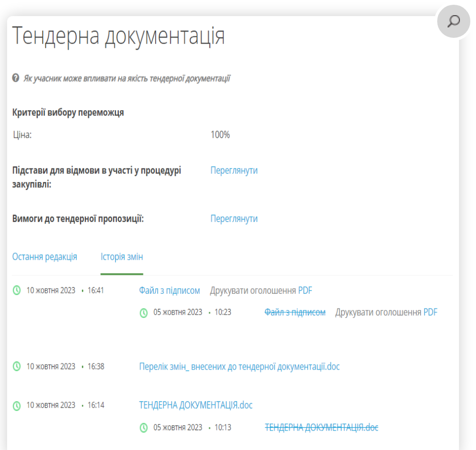
Task: Select the Історія змін tab
Action: pos(122,257)
